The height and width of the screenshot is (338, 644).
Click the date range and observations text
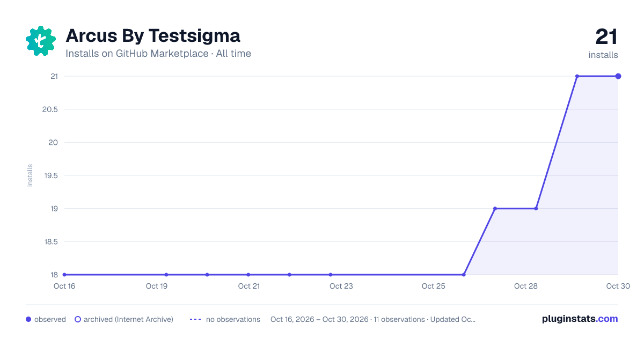click(373, 319)
